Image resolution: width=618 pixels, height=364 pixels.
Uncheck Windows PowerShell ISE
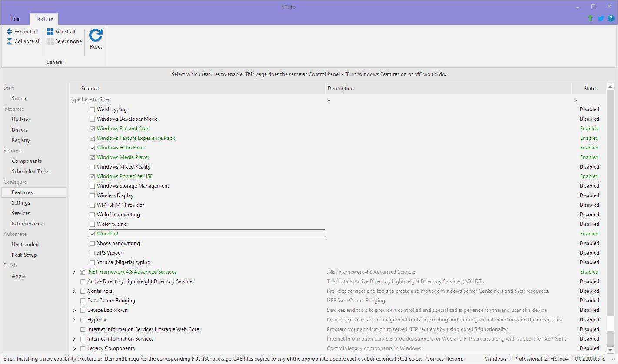coord(92,176)
